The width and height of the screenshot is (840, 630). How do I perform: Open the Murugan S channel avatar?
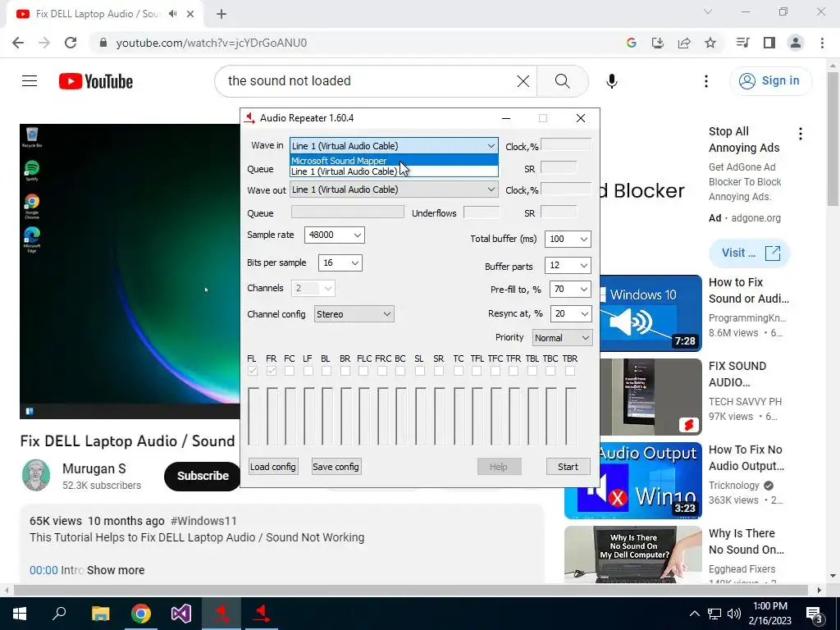(x=36, y=475)
